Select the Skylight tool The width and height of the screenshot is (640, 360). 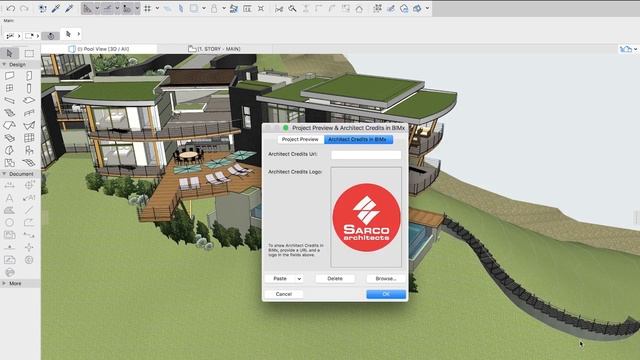[x=9, y=138]
